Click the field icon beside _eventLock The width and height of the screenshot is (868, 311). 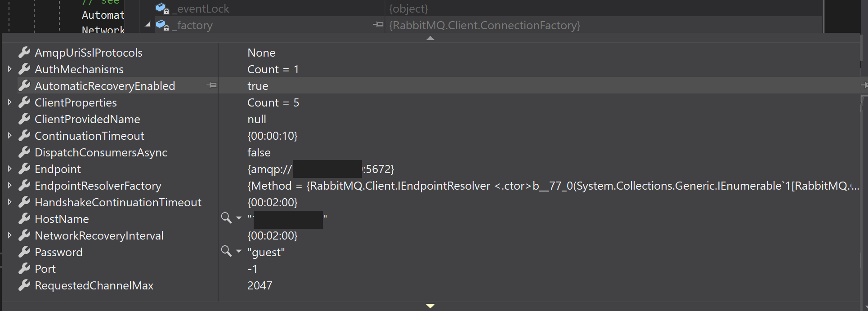tap(162, 9)
